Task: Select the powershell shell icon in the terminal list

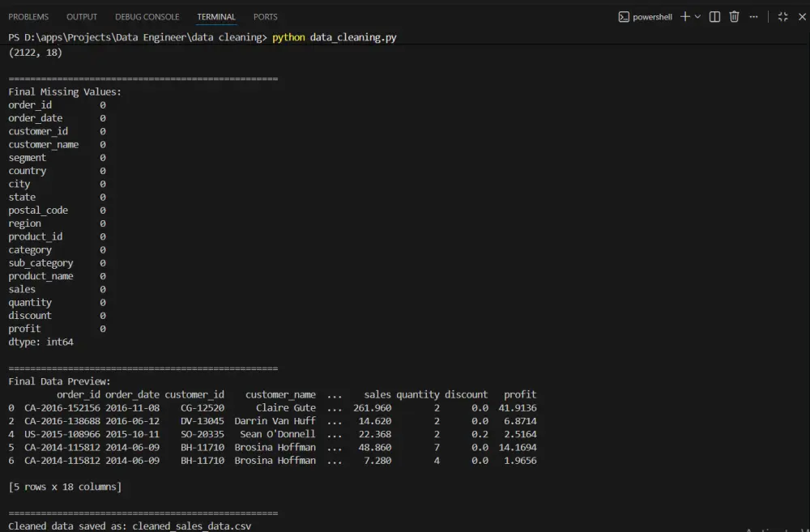Action: pyautogui.click(x=622, y=16)
